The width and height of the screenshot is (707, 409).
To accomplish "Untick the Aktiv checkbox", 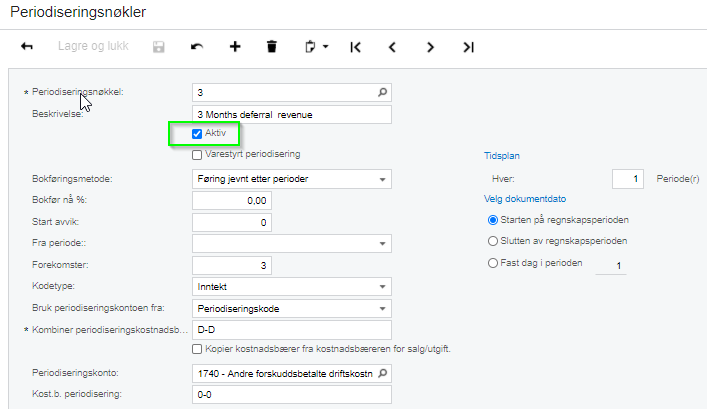I will (197, 133).
